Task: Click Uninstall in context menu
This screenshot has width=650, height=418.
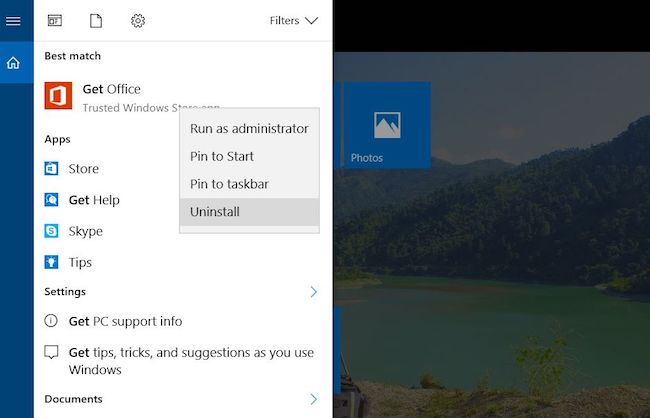Action: click(249, 212)
